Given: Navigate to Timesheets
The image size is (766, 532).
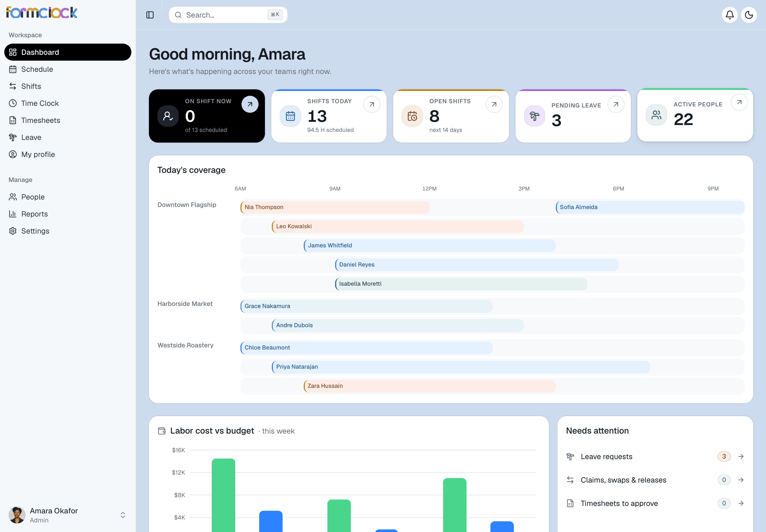Looking at the screenshot, I should pos(68,120).
